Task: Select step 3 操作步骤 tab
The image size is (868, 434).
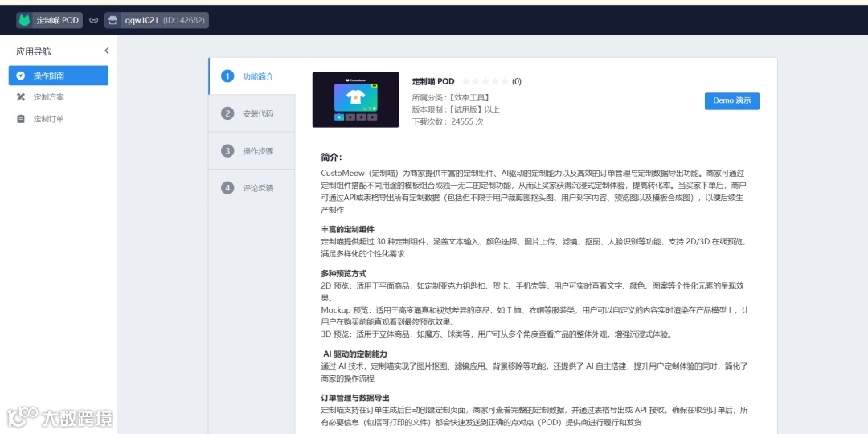Action: 252,150
